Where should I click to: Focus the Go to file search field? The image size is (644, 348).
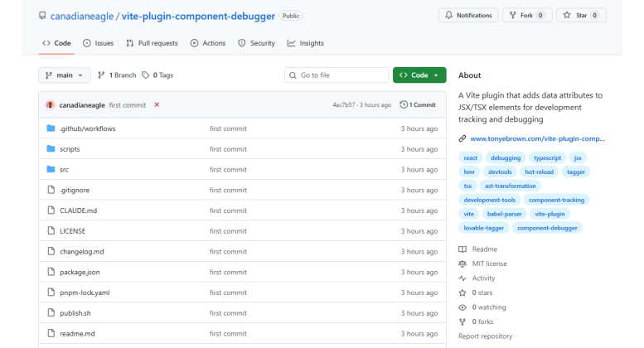click(337, 75)
